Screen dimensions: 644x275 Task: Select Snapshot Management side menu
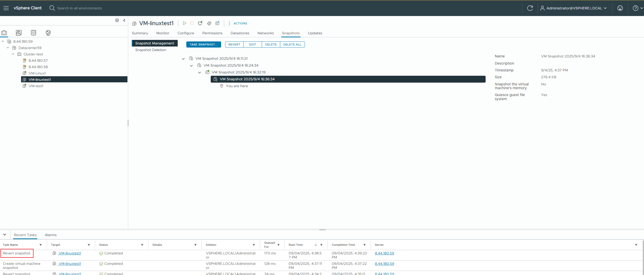point(155,43)
